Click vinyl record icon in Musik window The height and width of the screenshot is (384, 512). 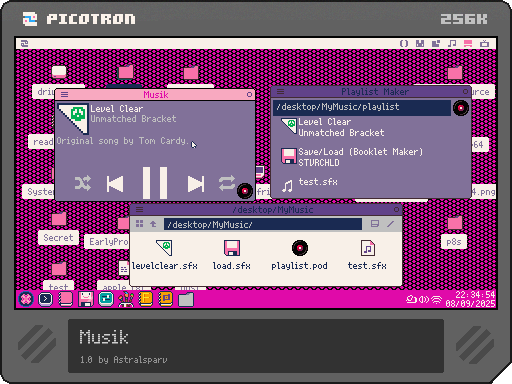pyautogui.click(x=245, y=191)
